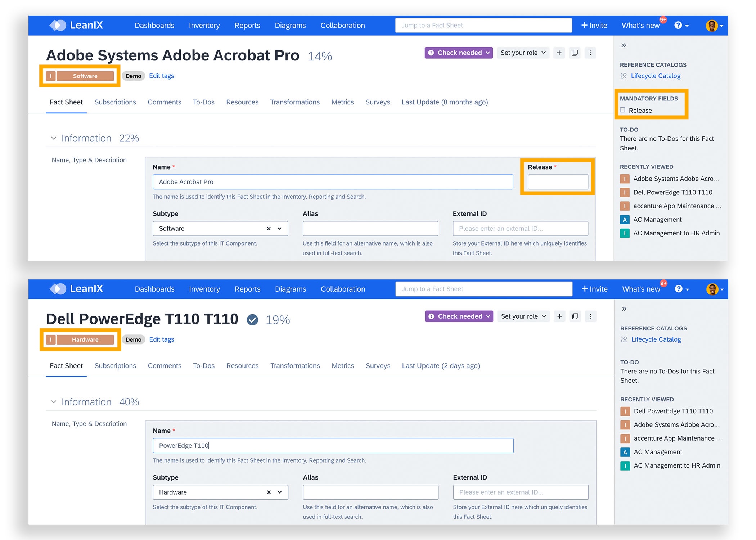Open the three-dot menu in the Dell PowerEdge header

590,316
